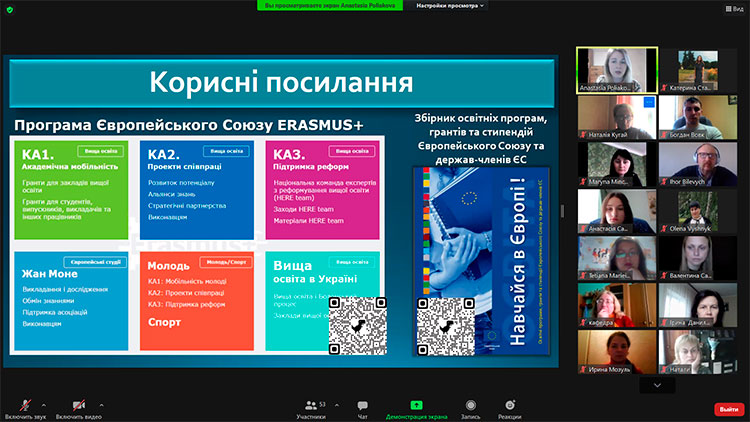Click КА1: Мобільність молоді text
750x422 pixels.
click(187, 281)
